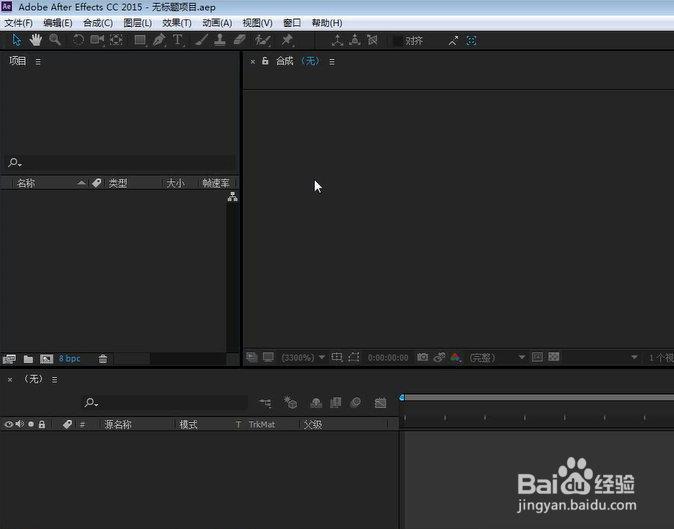Open the 项目 panel options menu
The image size is (674, 529).
point(38,62)
